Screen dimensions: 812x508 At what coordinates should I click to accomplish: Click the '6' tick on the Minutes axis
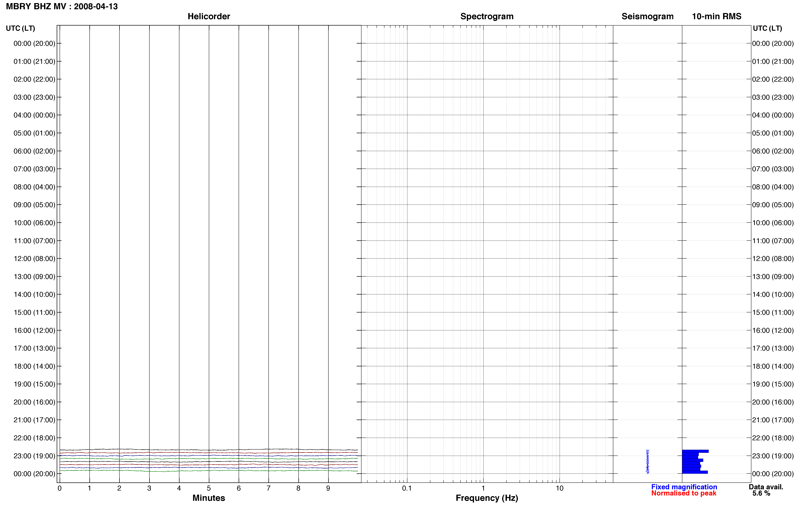(239, 488)
